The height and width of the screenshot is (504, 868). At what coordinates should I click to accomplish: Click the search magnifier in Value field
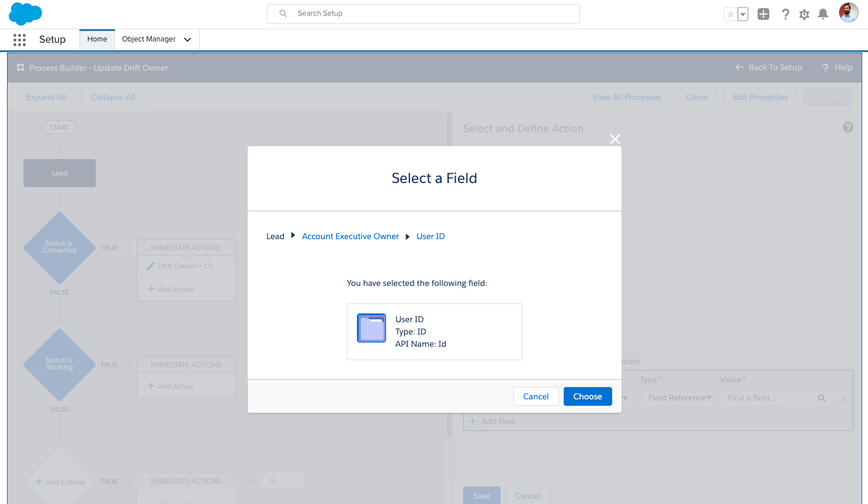[x=822, y=398]
